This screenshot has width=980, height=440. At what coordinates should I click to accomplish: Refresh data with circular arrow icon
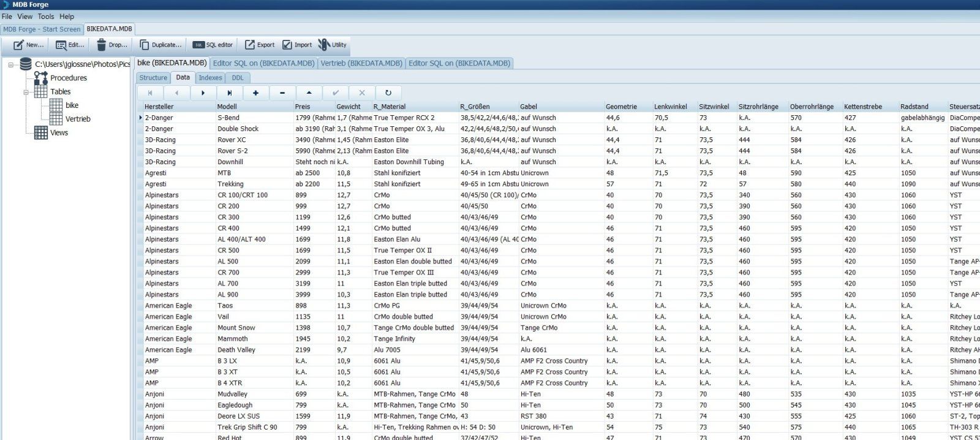(388, 93)
